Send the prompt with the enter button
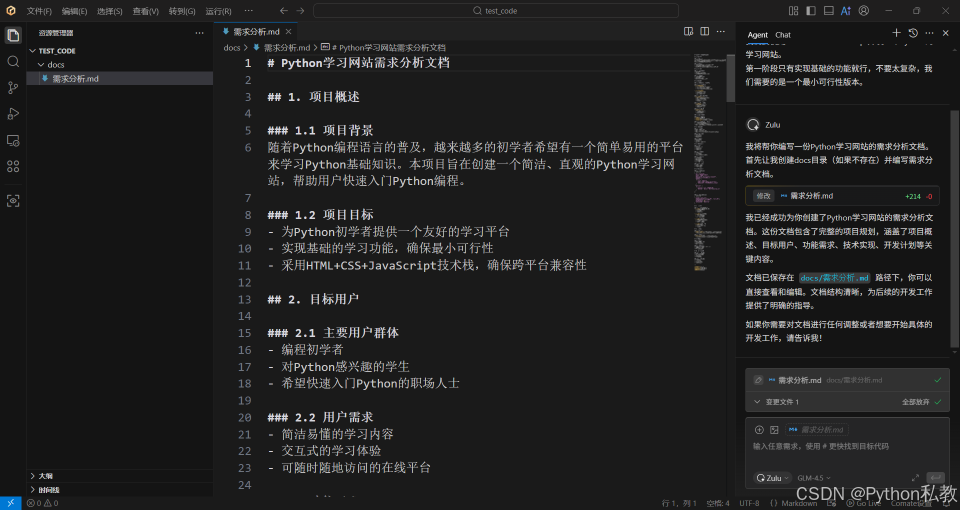The image size is (960, 510). tap(935, 478)
